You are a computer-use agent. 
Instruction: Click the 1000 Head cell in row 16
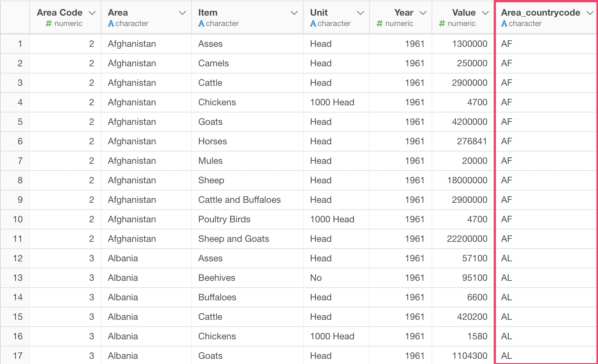point(336,336)
